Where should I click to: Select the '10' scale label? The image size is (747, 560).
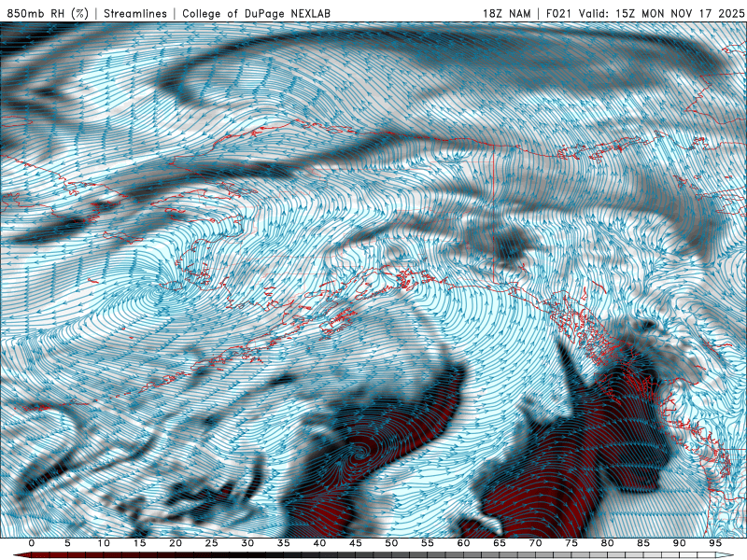click(104, 543)
